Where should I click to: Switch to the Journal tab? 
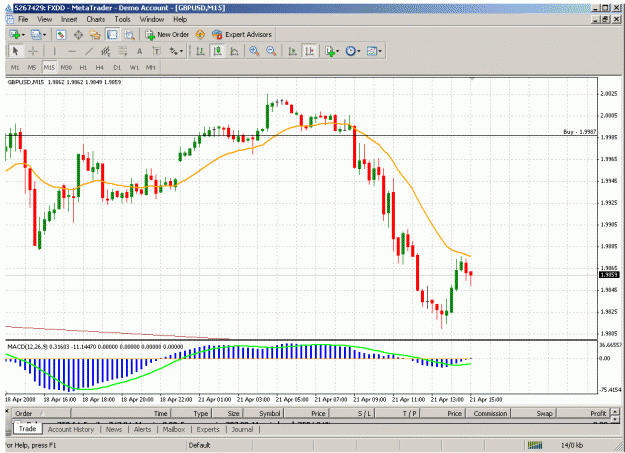(242, 429)
